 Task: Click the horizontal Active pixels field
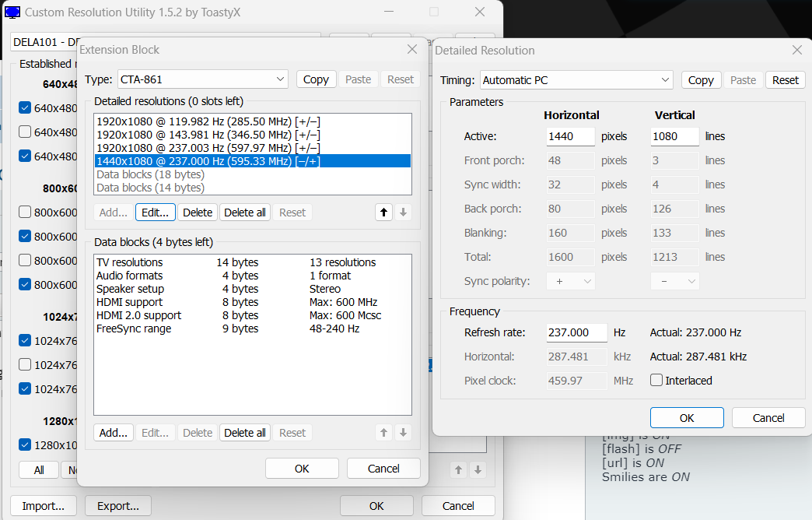[x=570, y=136]
